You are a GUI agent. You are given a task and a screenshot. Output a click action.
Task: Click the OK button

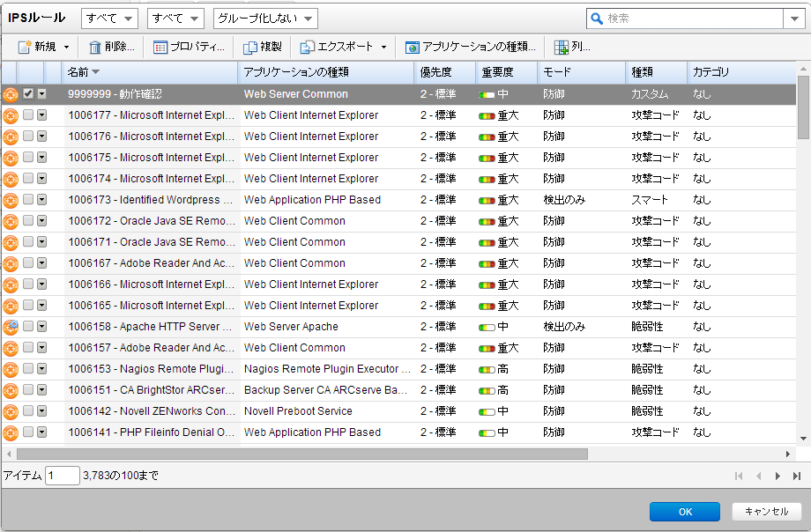(685, 512)
